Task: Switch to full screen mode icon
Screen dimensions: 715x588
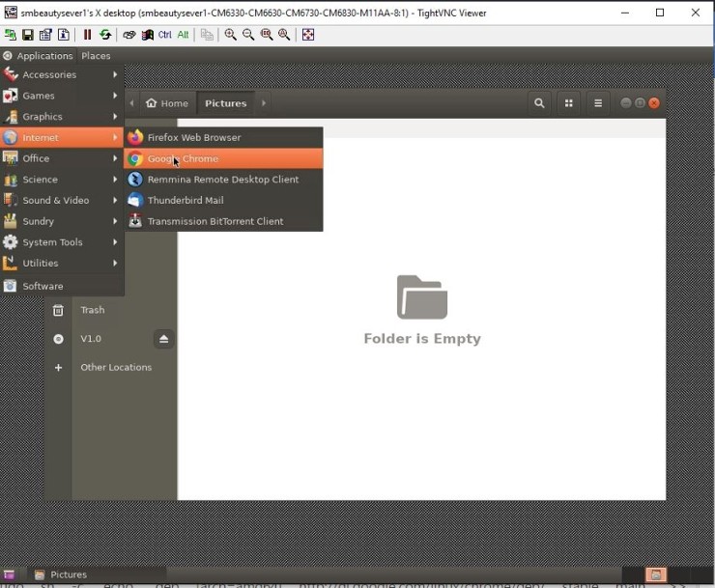Action: pyautogui.click(x=308, y=35)
